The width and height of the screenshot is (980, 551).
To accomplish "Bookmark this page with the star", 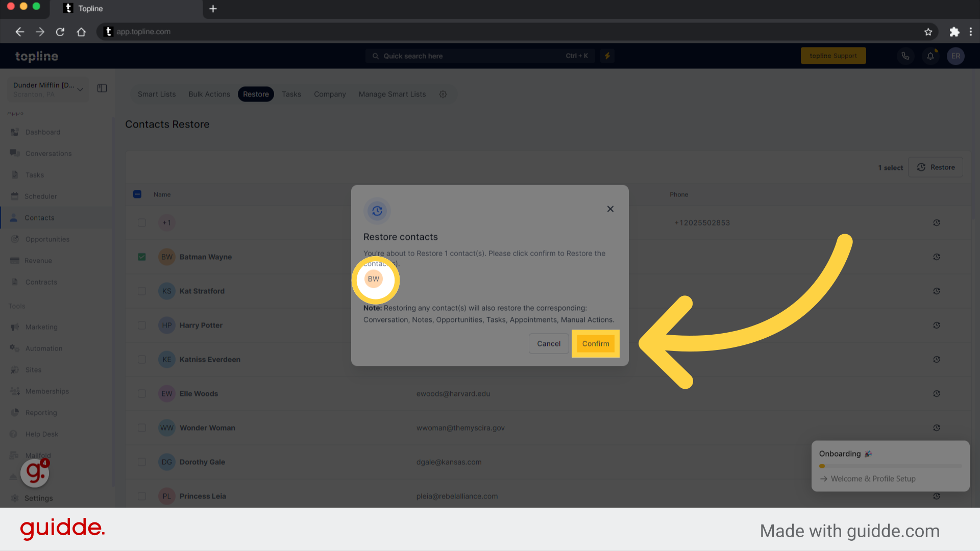I will coord(928,32).
